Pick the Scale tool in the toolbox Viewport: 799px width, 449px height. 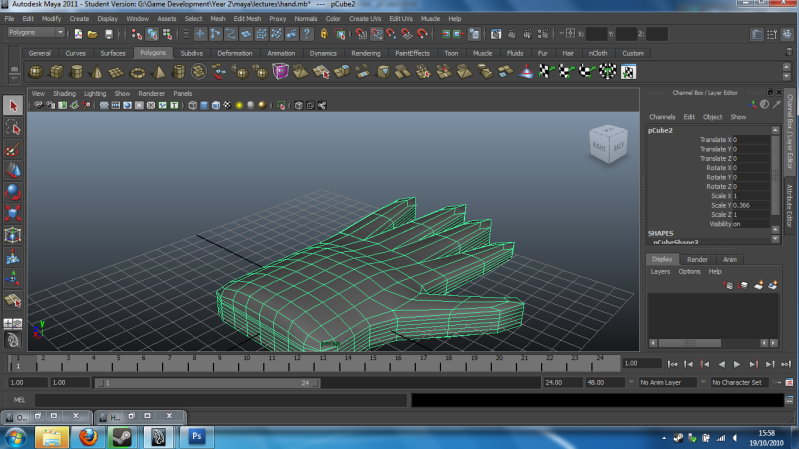tap(13, 213)
